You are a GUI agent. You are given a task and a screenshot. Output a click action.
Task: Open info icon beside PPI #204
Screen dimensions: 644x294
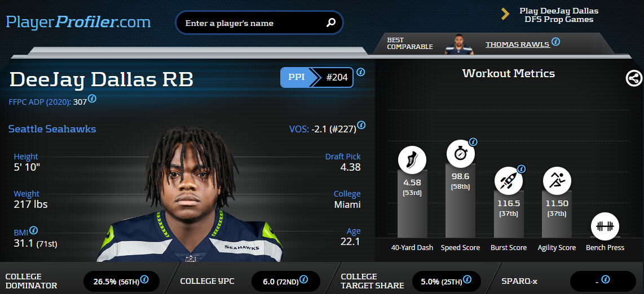[360, 72]
